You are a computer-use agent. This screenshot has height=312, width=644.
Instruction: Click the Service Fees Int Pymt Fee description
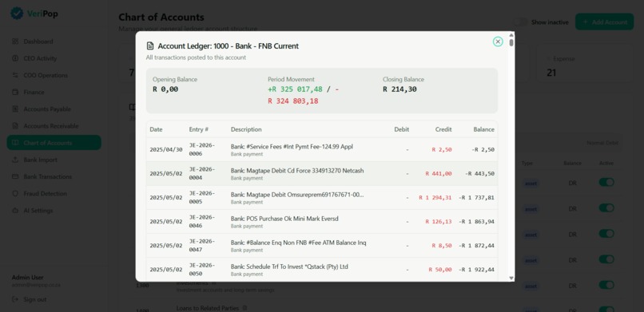pos(292,146)
